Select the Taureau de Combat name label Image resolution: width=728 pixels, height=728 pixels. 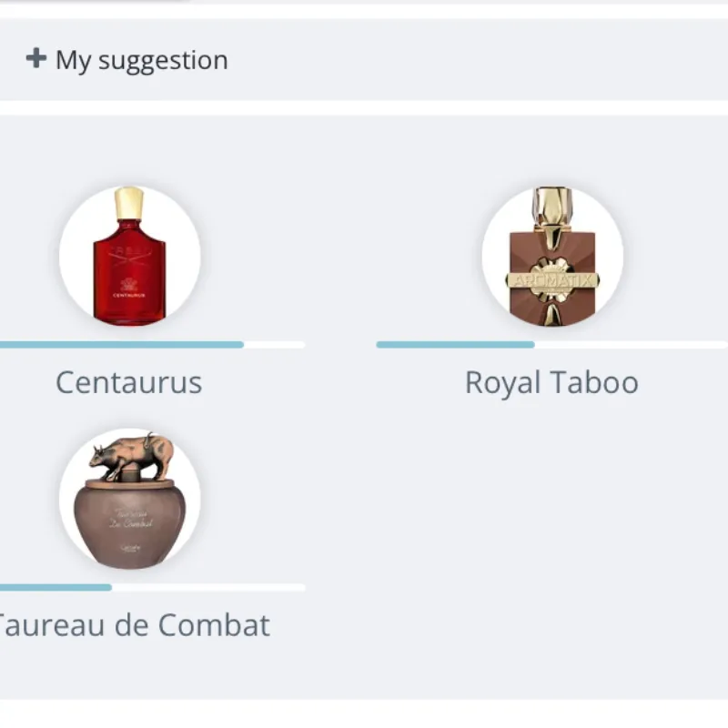(x=133, y=625)
